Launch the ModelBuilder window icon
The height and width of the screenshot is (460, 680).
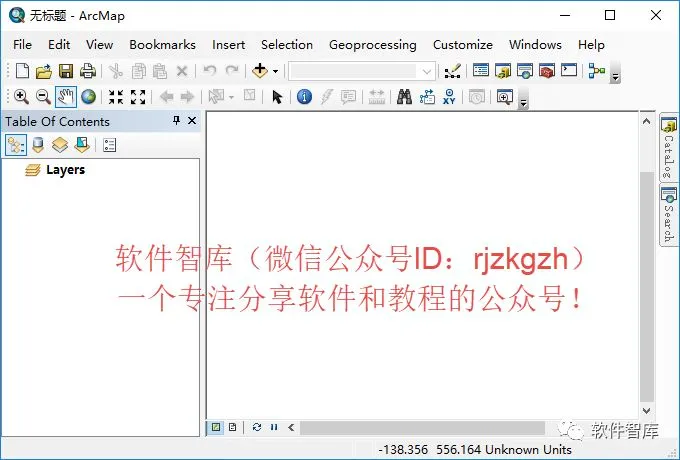coord(597,71)
